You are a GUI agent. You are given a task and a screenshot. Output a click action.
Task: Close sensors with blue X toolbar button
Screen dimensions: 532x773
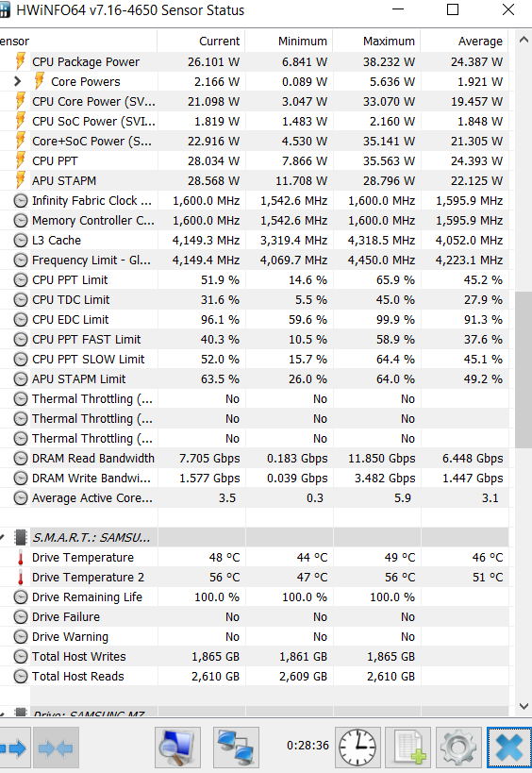pyautogui.click(x=509, y=748)
